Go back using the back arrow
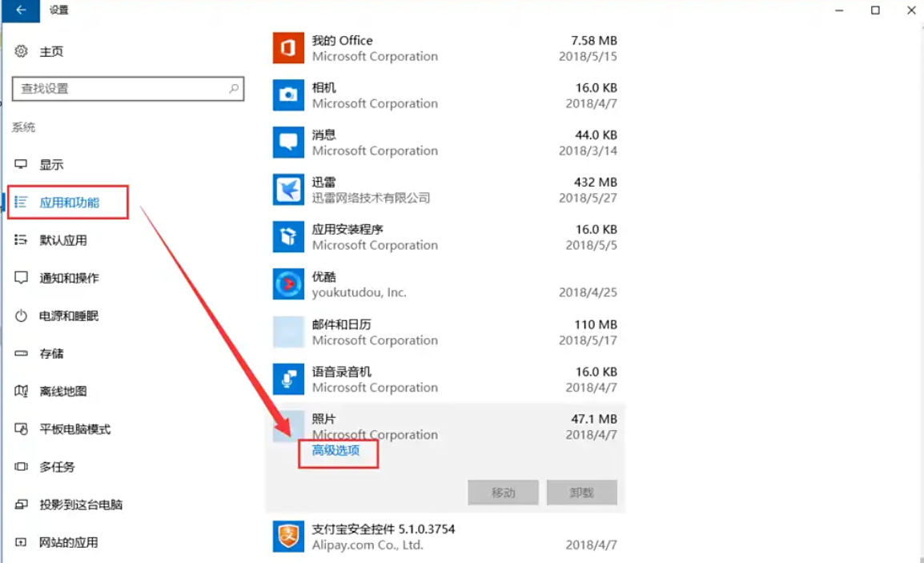The height and width of the screenshot is (563, 924). (x=21, y=10)
